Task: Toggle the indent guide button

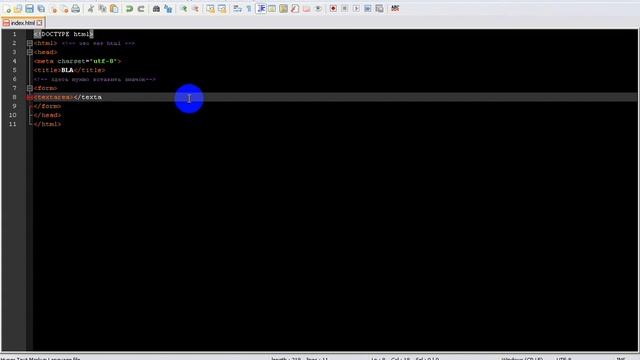Action: pyautogui.click(x=261, y=9)
